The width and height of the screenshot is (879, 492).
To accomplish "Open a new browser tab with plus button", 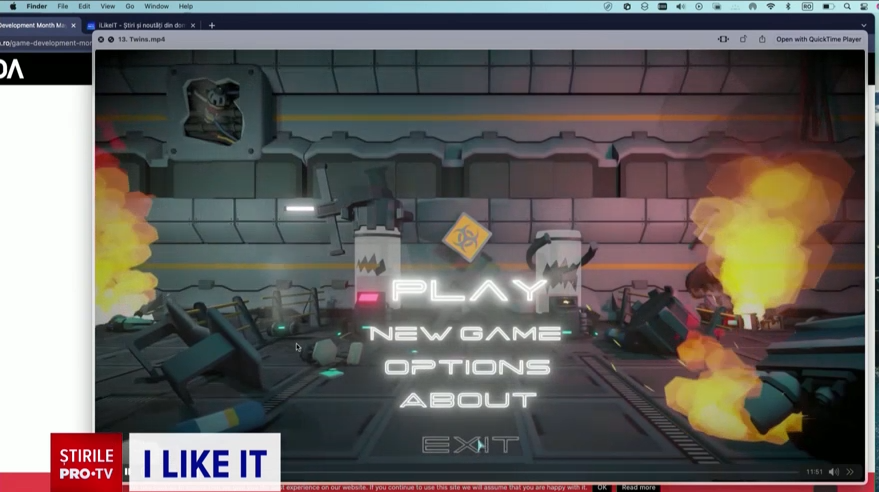I will coord(211,25).
